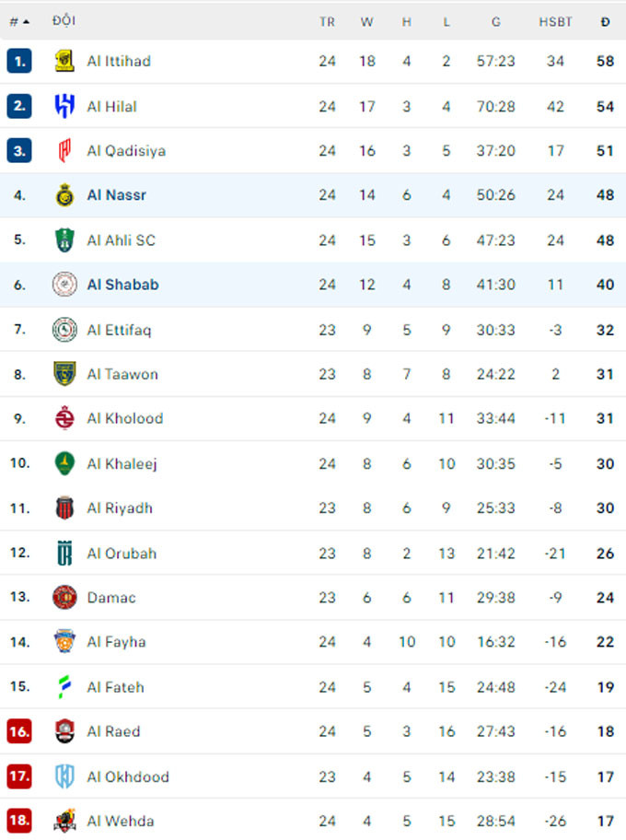Select the Al Nassr club crest
Screen dimensions: 626x840
click(64, 195)
